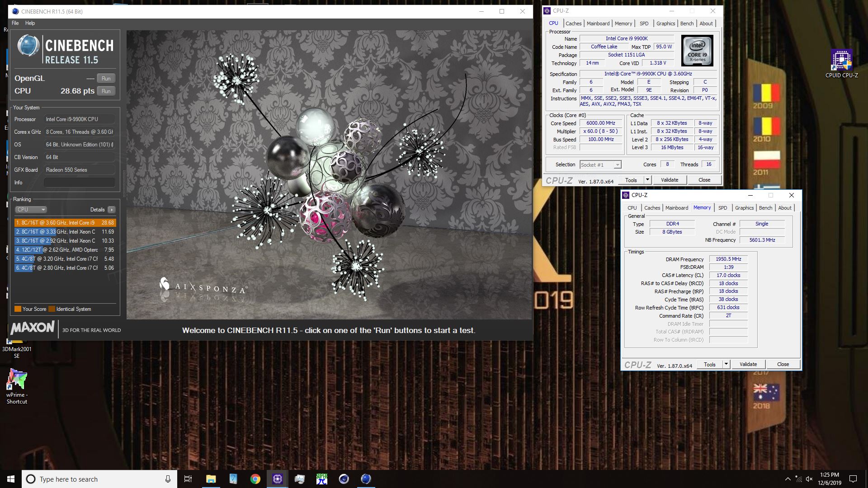Click Cinebench title bar app icon

point(15,11)
